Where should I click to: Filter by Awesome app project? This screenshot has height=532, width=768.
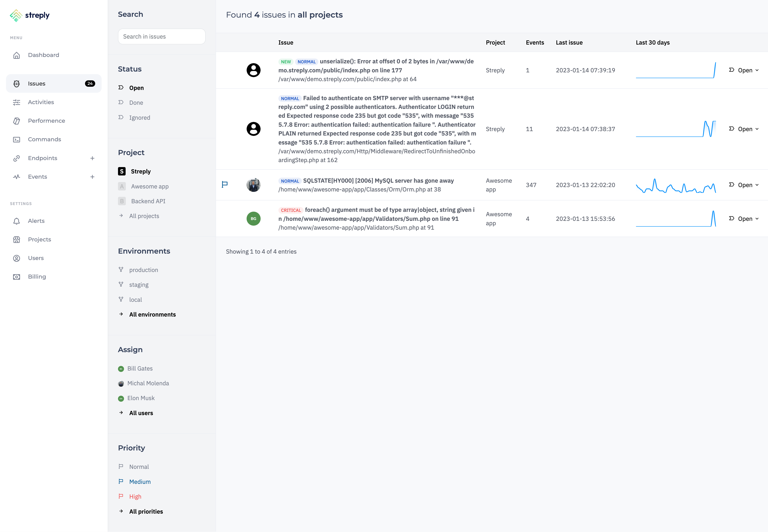149,186
